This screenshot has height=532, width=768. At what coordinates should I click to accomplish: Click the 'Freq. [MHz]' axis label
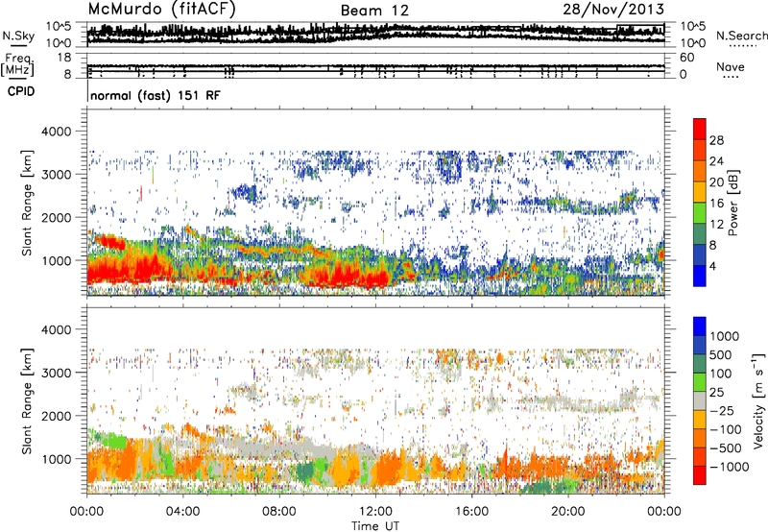[17, 65]
